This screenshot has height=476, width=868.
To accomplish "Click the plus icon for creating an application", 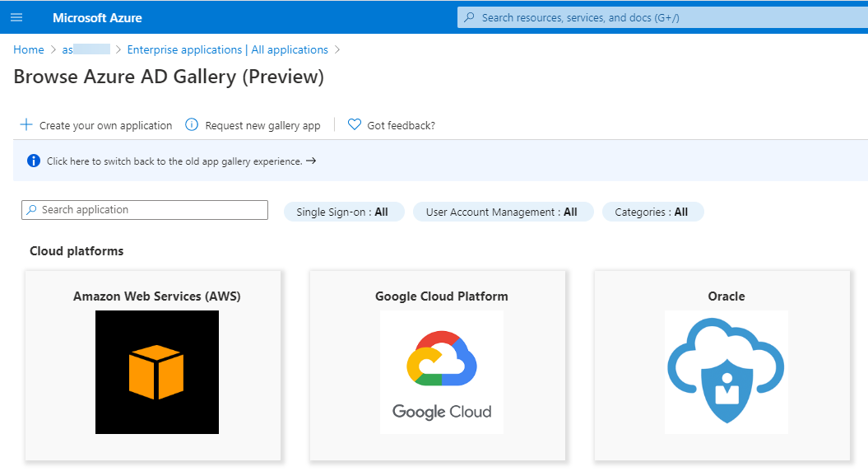I will (x=26, y=124).
